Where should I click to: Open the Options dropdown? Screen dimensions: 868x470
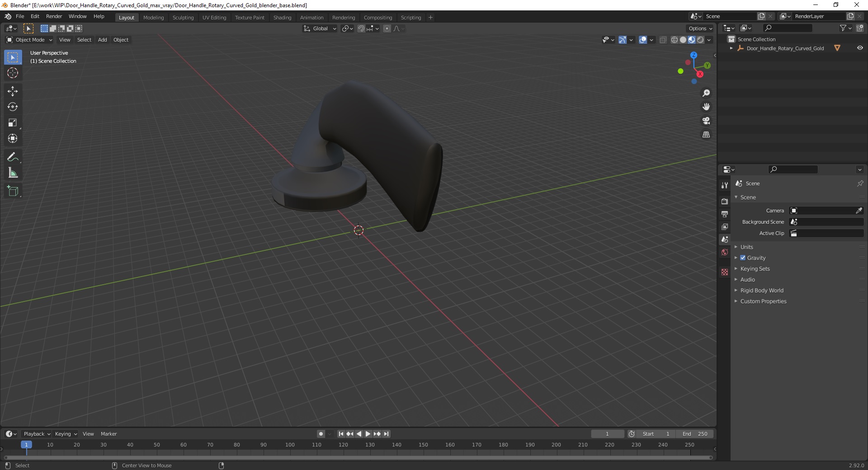coord(700,28)
